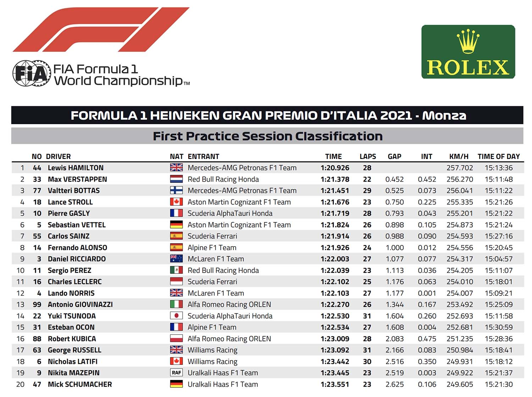Screen dimensions: 532x397
Task: Click the Australian flag for Daniel Ricciardo
Action: click(x=176, y=259)
